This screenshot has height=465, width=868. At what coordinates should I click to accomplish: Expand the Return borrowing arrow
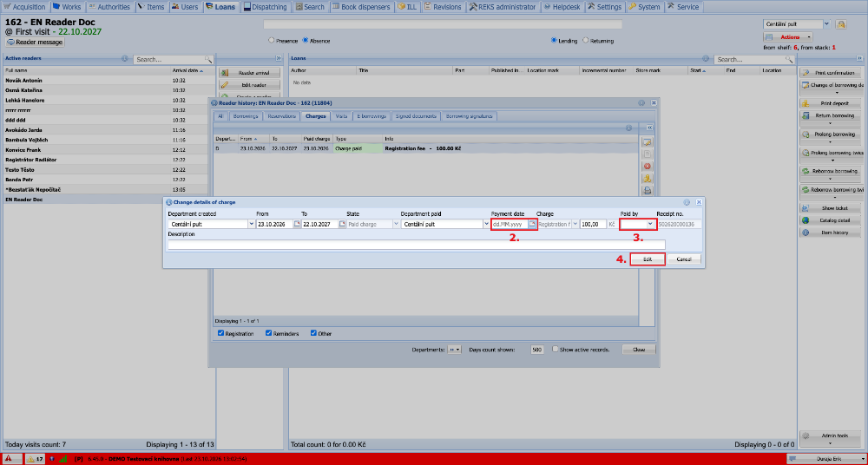pyautogui.click(x=830, y=123)
